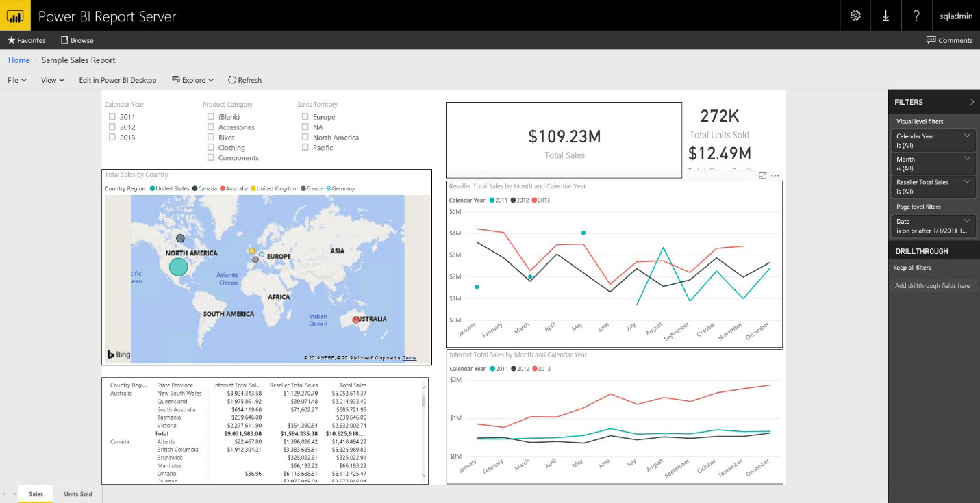The image size is (980, 503).
Task: Sort by Country Region column header
Action: point(129,385)
